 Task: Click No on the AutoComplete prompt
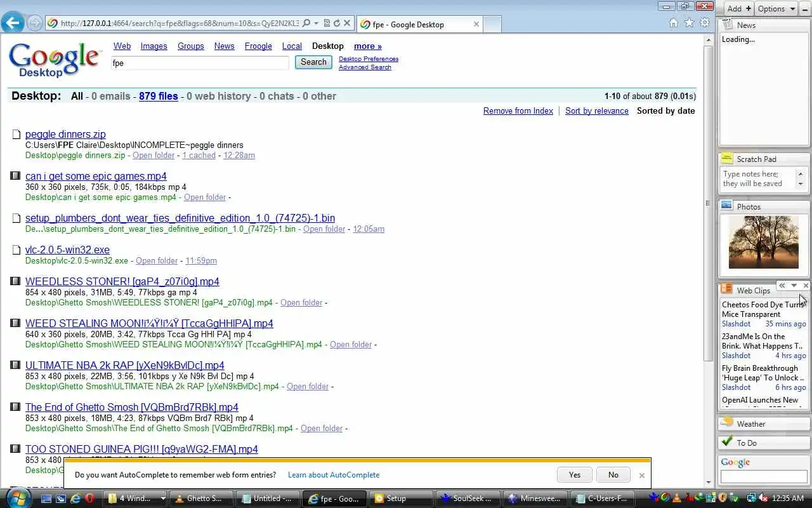tap(613, 474)
